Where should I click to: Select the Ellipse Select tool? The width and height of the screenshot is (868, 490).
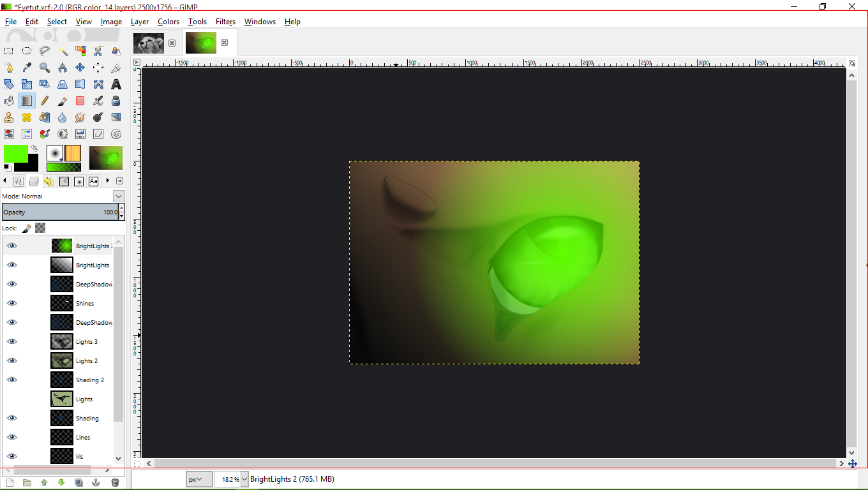click(27, 51)
